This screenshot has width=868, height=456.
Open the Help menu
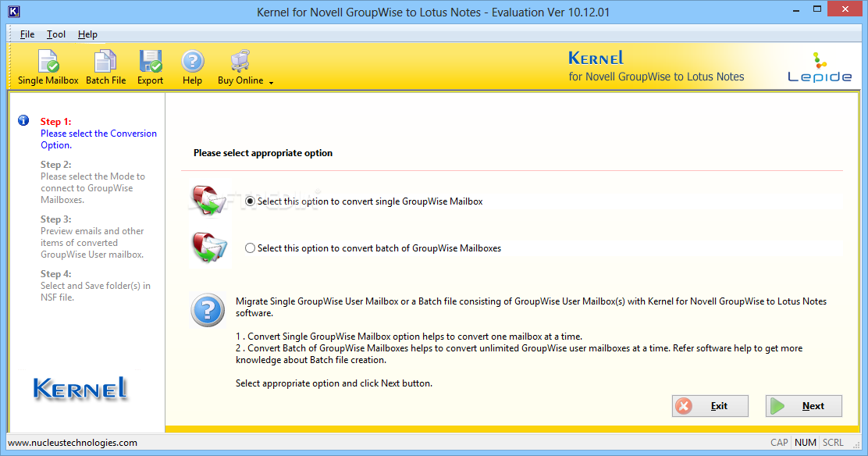click(87, 34)
